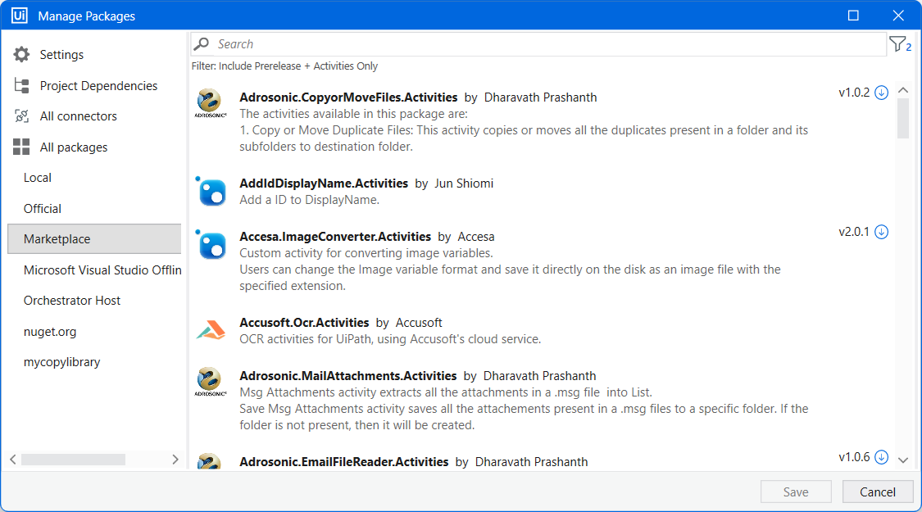
Task: Click the AddIdDisplayName package icon
Action: [x=211, y=191]
